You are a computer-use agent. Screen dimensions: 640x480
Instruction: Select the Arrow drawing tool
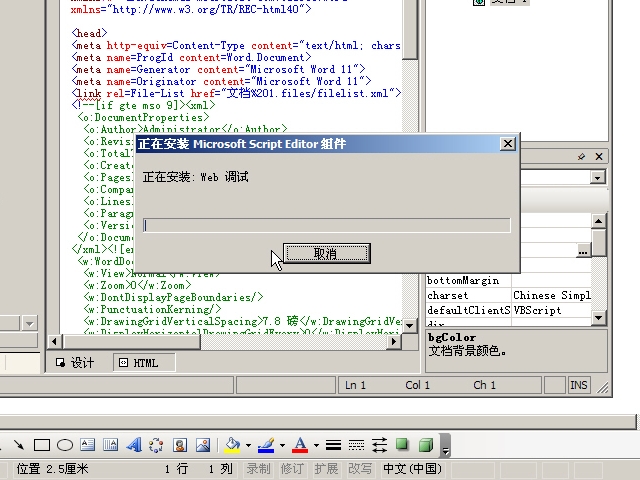18,445
